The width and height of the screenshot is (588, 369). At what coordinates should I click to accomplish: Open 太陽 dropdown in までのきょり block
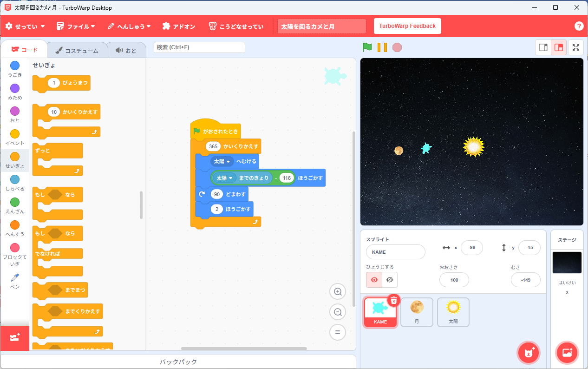click(225, 178)
